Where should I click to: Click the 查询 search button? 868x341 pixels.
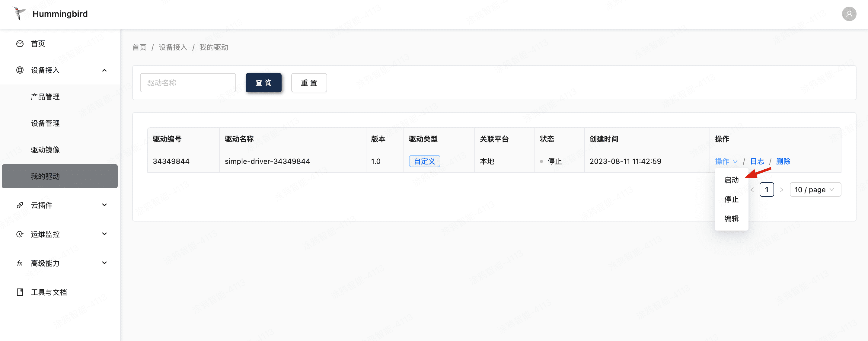tap(263, 83)
